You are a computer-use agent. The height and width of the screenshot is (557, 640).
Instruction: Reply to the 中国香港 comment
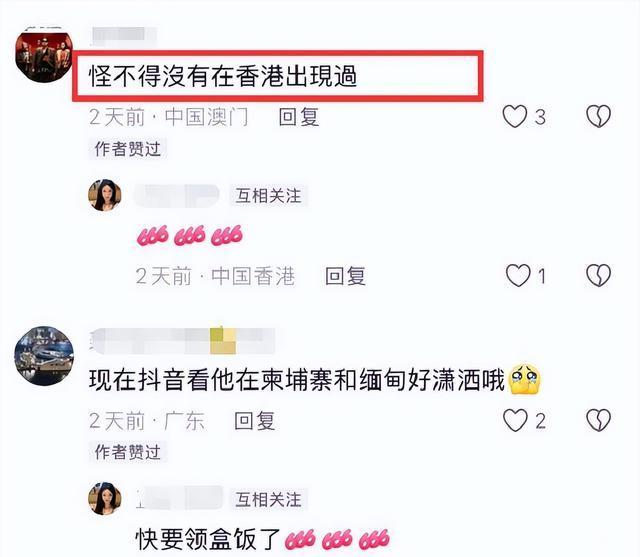point(345,276)
